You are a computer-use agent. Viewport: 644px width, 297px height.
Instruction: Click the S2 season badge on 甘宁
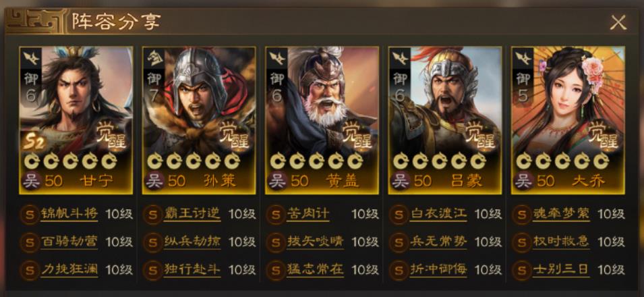click(34, 142)
